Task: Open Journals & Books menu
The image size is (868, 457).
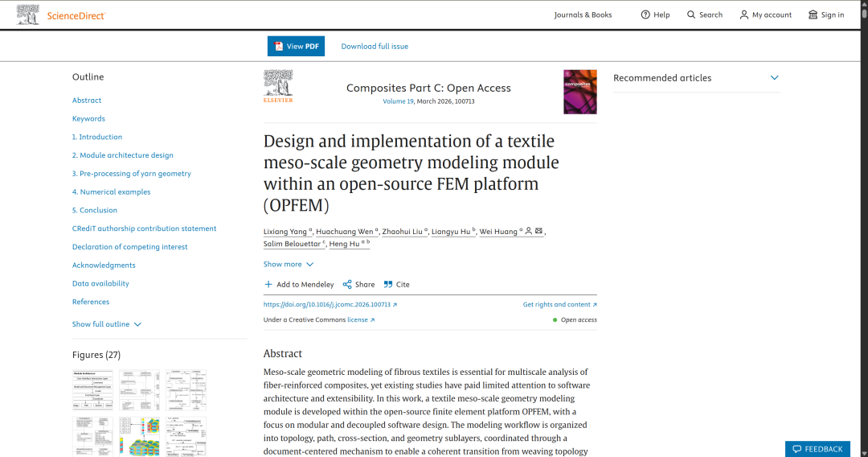Action: coord(583,15)
